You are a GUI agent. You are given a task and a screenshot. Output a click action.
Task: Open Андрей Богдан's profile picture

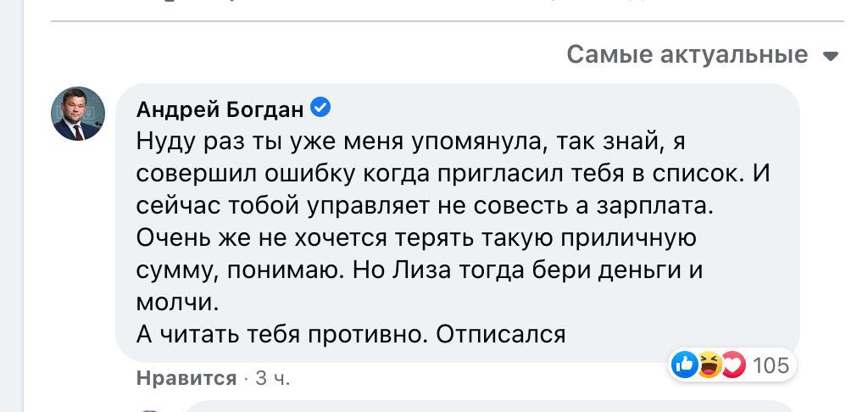tap(79, 114)
